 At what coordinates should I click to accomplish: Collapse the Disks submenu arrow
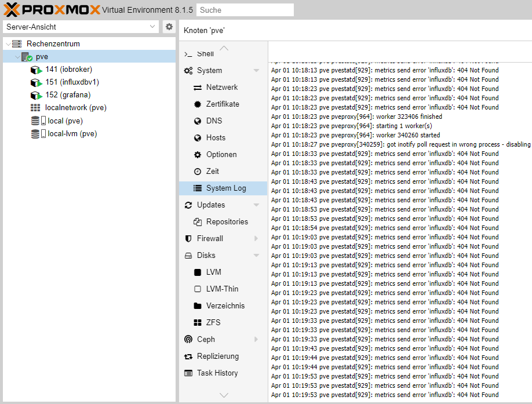tap(257, 256)
